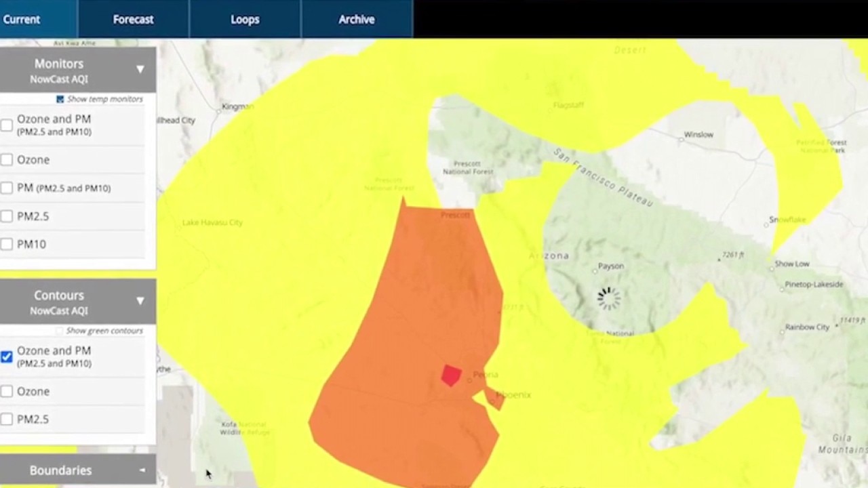This screenshot has height=488, width=868.
Task: Click the Show Low city label
Action: (792, 264)
